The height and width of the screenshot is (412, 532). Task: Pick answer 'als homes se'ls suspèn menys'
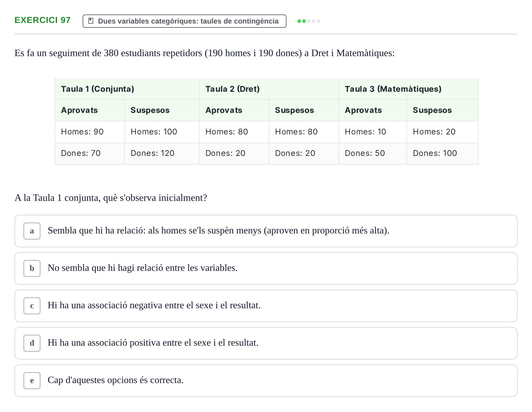point(266,231)
